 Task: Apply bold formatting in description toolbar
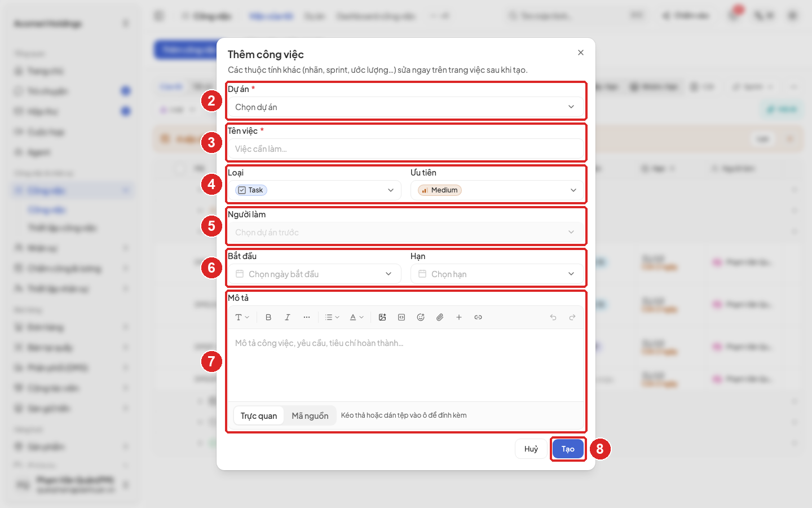tap(268, 317)
